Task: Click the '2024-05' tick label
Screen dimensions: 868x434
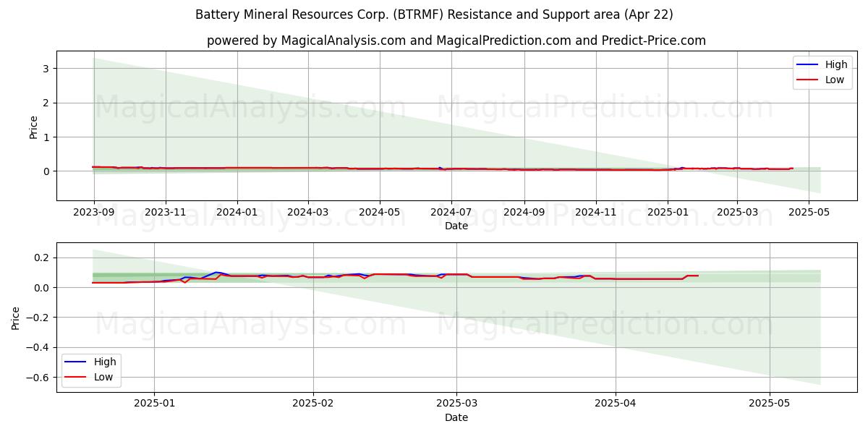Action: tap(380, 212)
